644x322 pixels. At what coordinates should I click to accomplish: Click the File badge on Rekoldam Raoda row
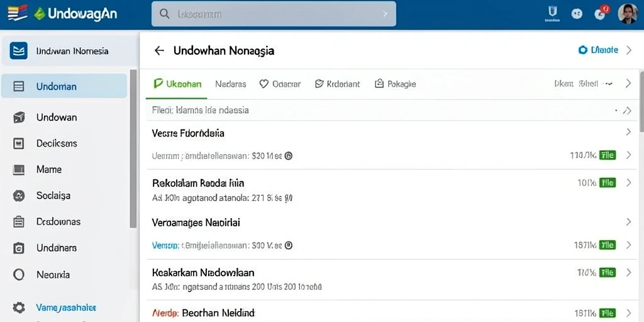click(x=608, y=183)
